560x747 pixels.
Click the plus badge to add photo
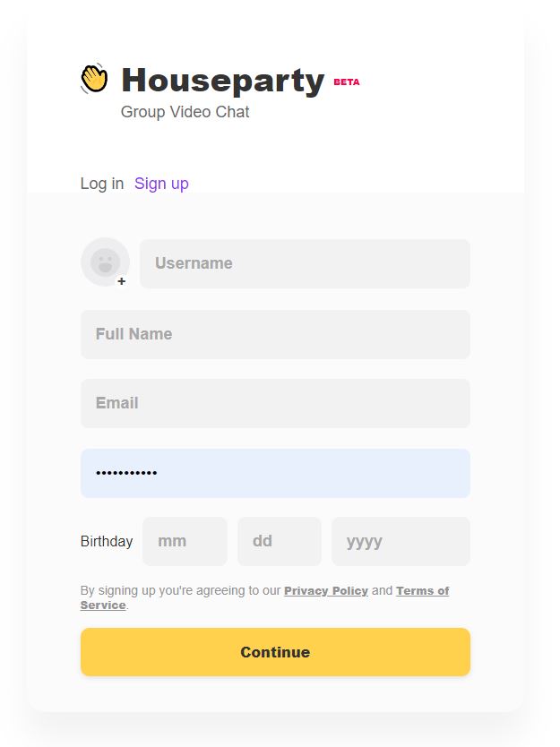tap(122, 281)
